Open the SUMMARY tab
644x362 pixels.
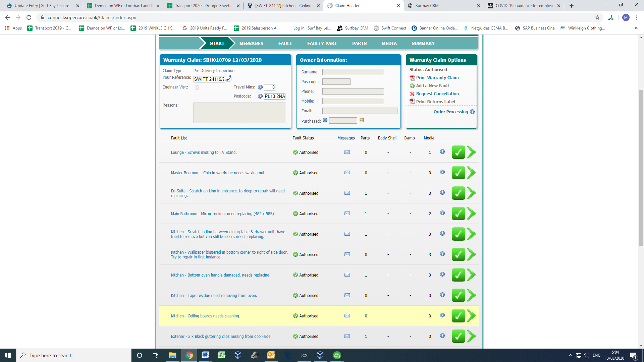[x=423, y=44]
